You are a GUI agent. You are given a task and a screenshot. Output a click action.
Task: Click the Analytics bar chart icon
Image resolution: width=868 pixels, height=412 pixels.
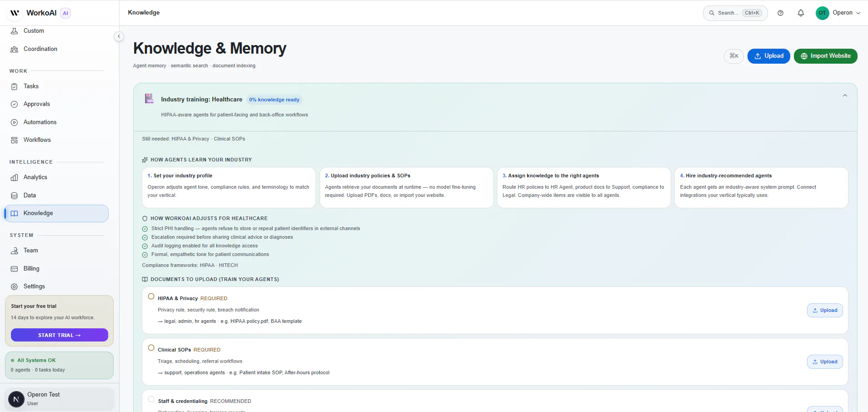point(15,177)
